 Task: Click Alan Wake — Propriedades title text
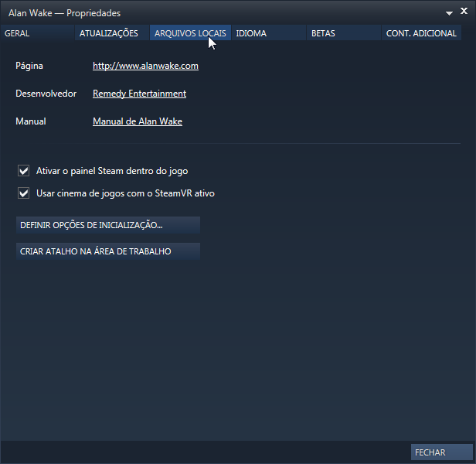click(x=64, y=13)
